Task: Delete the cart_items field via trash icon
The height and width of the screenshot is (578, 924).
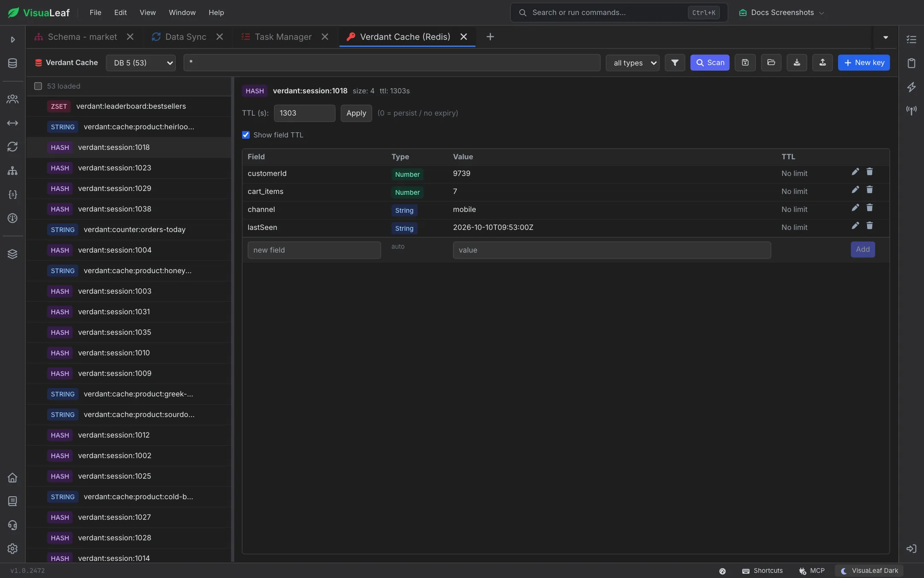Action: 870,190
